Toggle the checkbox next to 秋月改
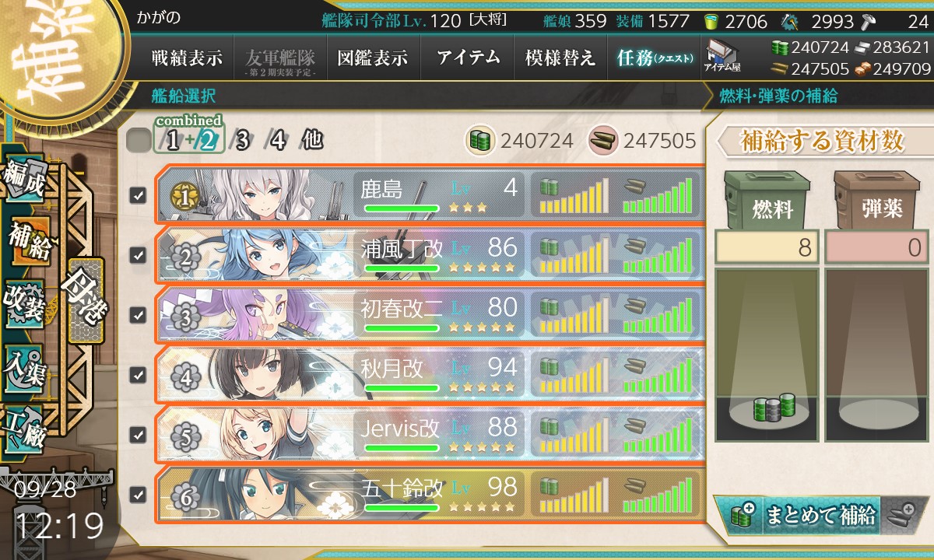934x560 pixels. 138,375
